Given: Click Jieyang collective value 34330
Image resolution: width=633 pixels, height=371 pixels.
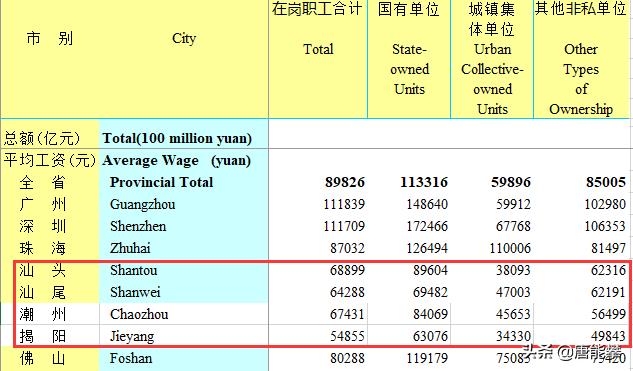Looking at the screenshot, I should (513, 336).
